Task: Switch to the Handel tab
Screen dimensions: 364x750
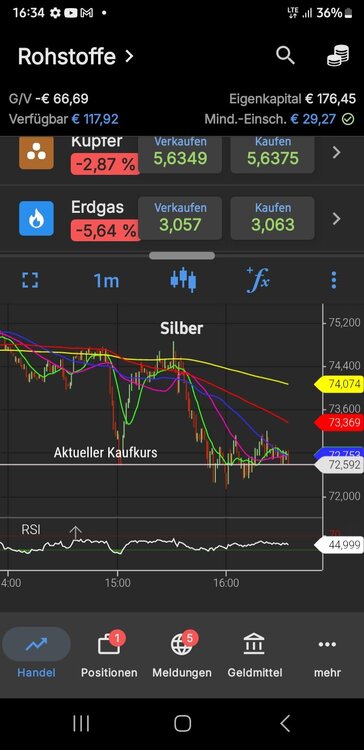Action: click(x=36, y=653)
